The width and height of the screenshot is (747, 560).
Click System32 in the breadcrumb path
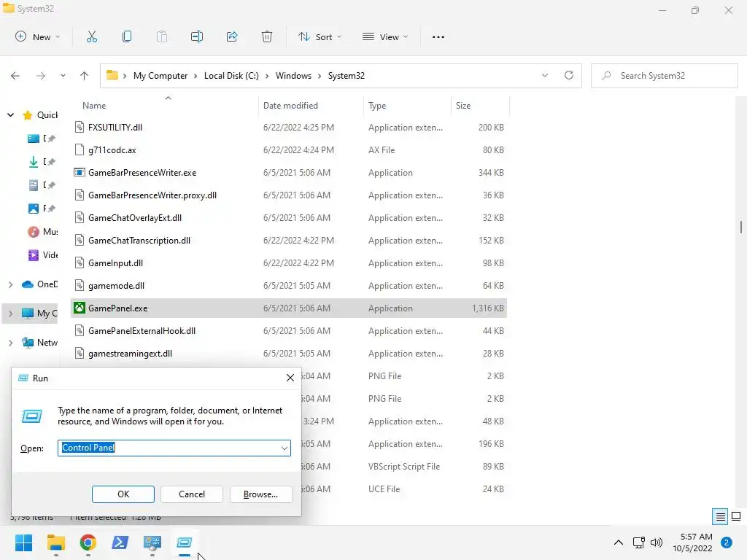click(347, 76)
